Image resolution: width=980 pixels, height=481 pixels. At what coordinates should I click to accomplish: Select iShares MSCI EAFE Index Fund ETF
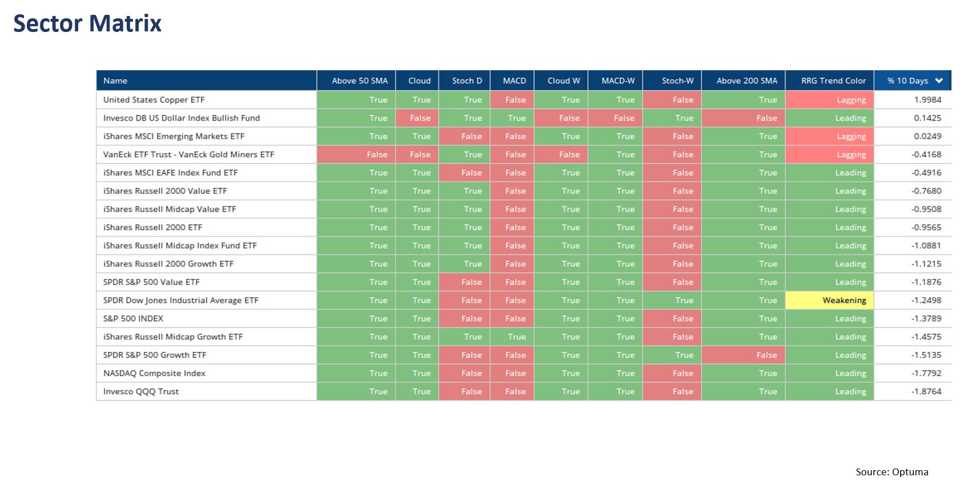(171, 173)
